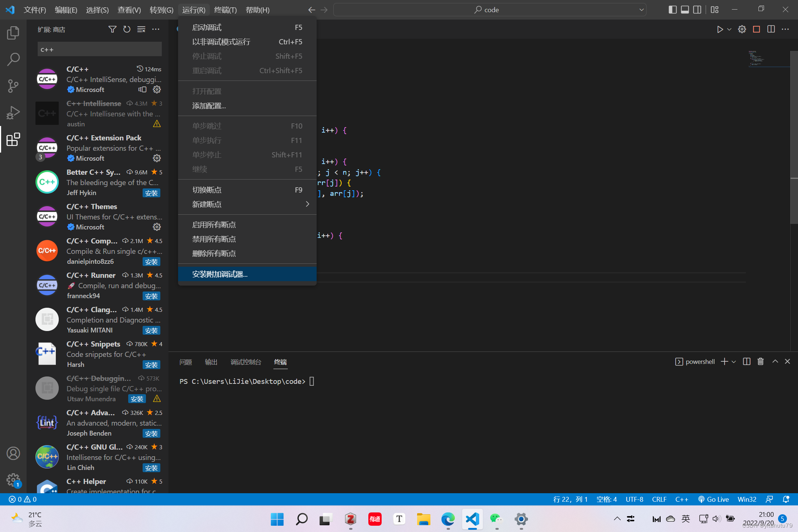798x532 pixels.
Task: Toggle the red stop square icon
Action: 757,29
